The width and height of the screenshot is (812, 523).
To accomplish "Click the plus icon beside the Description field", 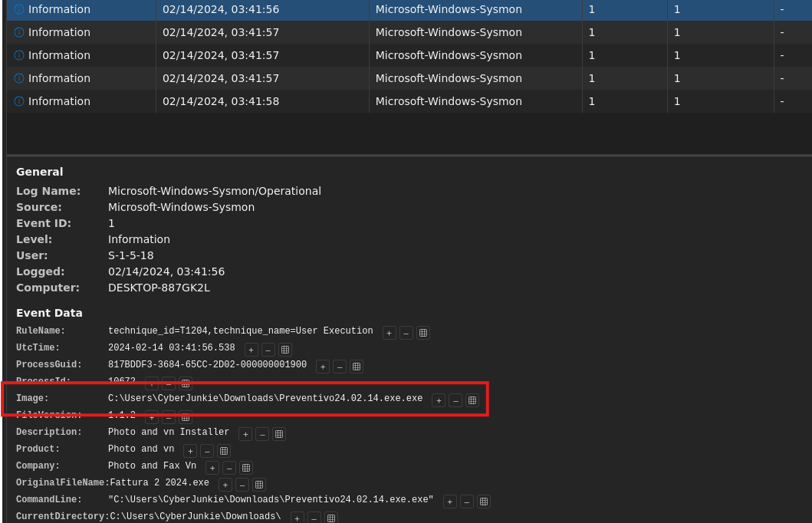I will [245, 434].
